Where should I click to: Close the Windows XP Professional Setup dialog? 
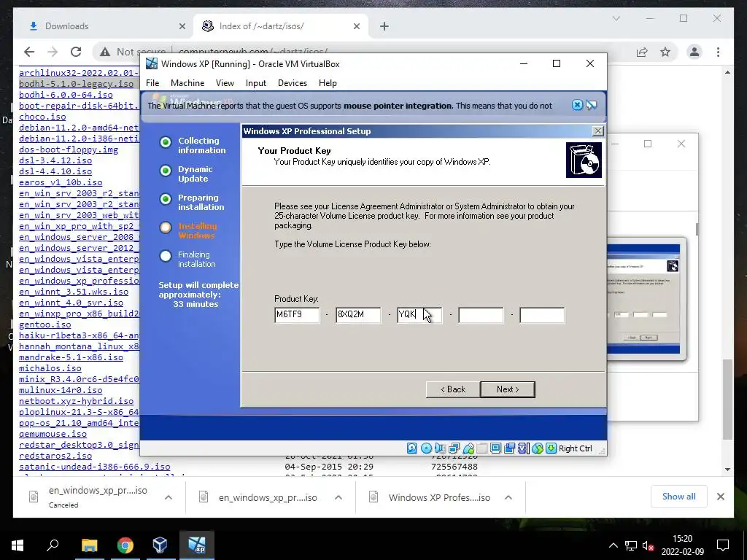pyautogui.click(x=597, y=131)
